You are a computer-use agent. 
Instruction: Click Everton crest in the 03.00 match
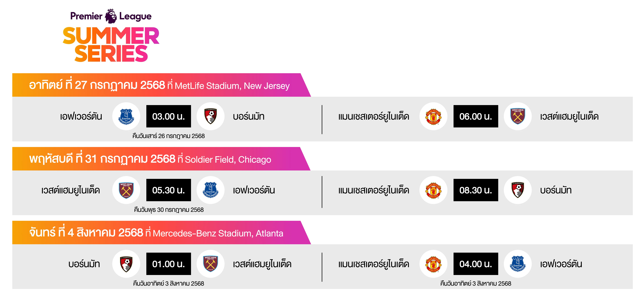pyautogui.click(x=126, y=116)
